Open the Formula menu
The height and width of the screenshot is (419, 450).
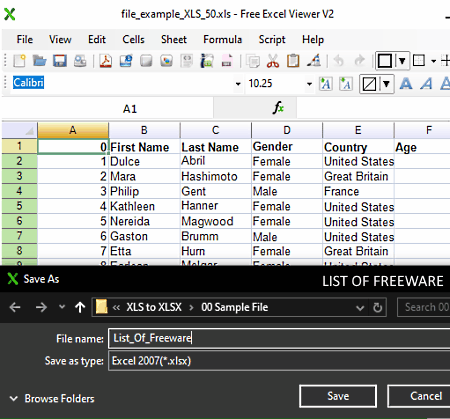pos(222,39)
